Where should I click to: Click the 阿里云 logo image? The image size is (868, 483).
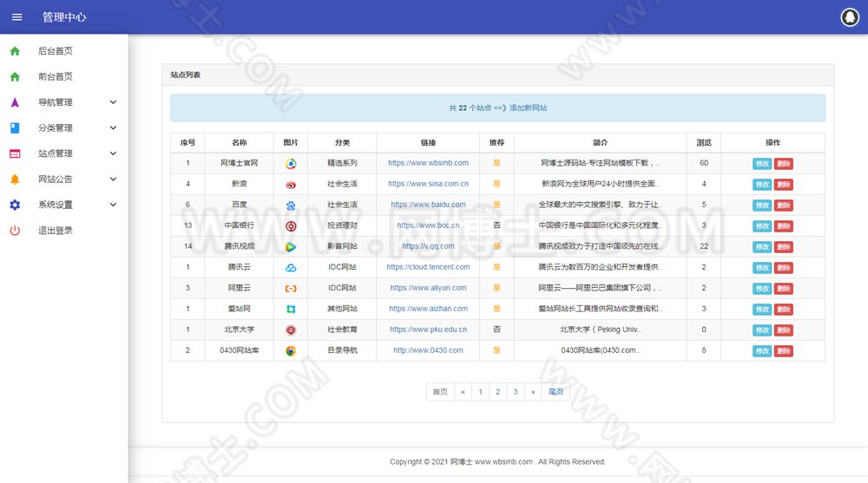(291, 288)
